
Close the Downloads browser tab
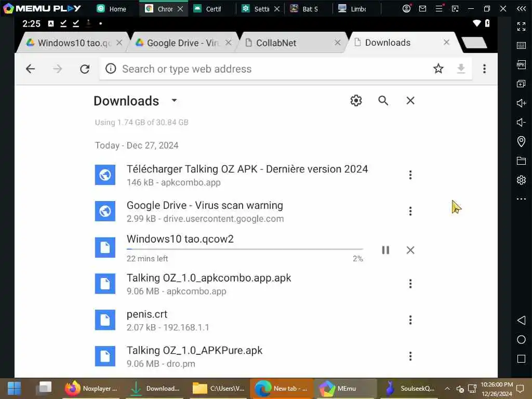coord(446,43)
